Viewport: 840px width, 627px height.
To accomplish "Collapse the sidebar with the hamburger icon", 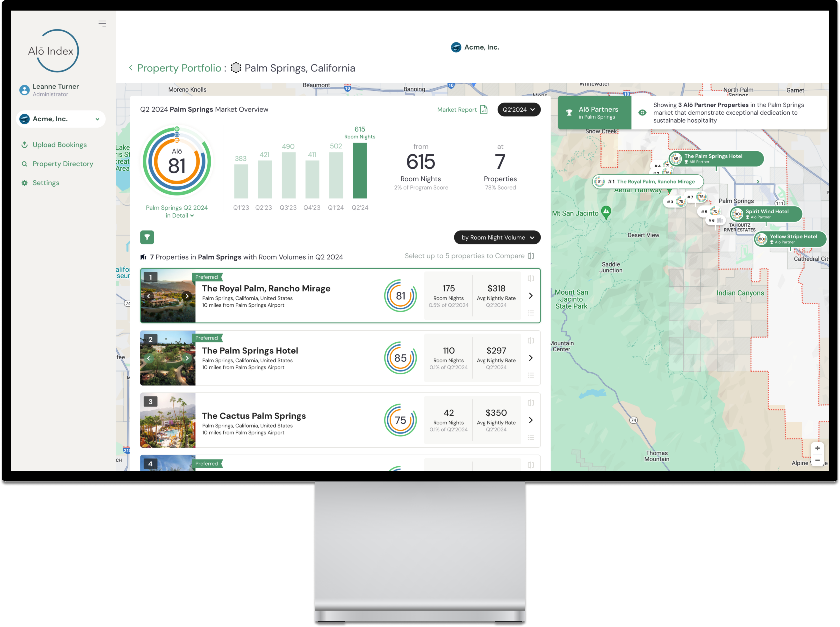I will pos(102,23).
